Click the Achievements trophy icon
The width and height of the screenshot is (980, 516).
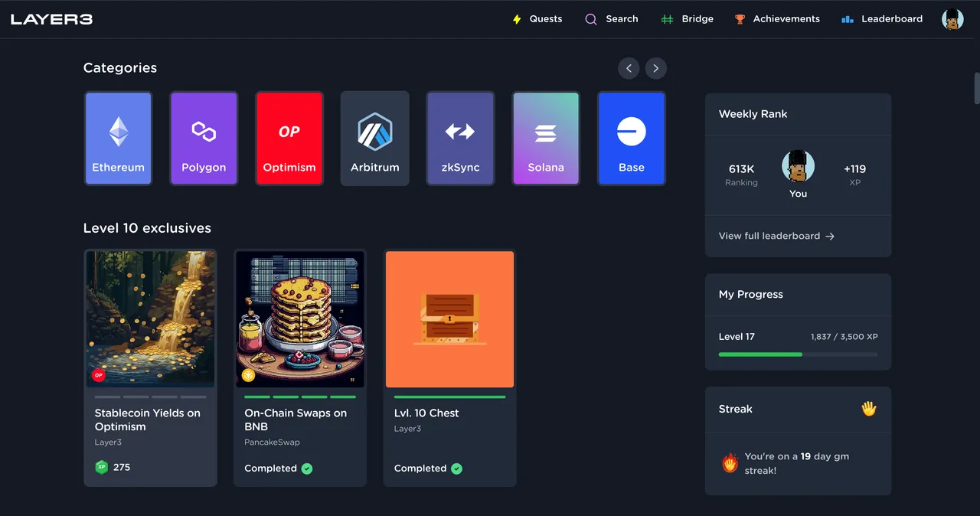click(740, 19)
